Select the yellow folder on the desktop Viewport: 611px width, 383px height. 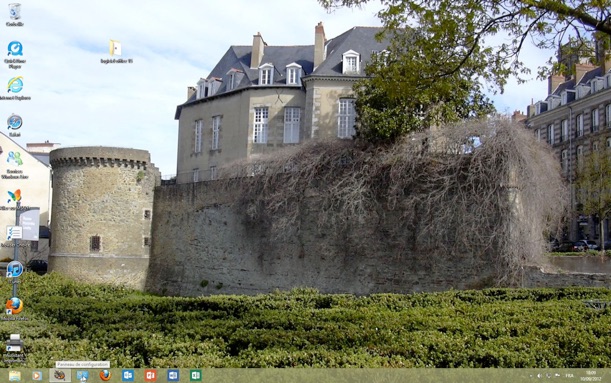pos(116,51)
